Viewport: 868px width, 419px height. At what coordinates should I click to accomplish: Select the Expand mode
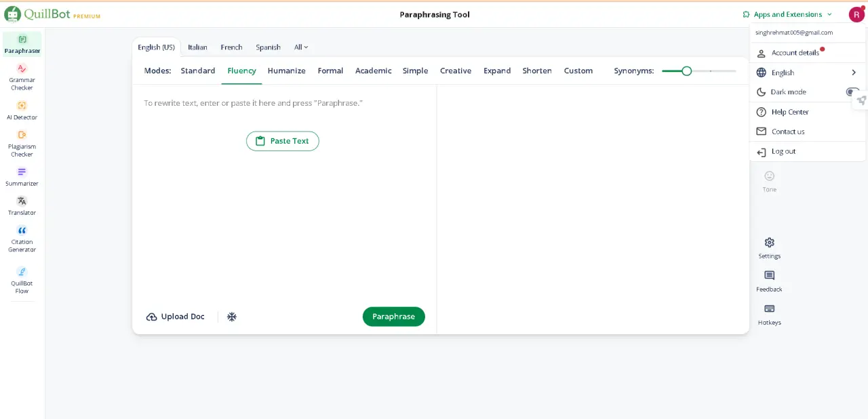497,71
